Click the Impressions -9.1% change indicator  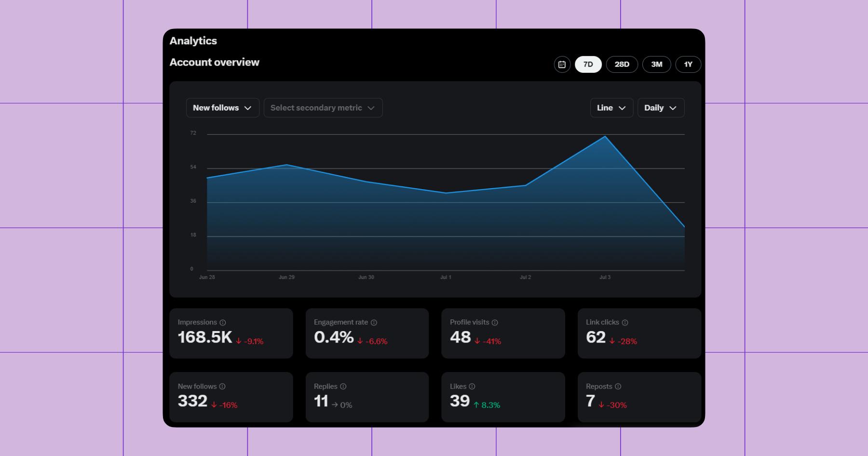[x=249, y=342]
